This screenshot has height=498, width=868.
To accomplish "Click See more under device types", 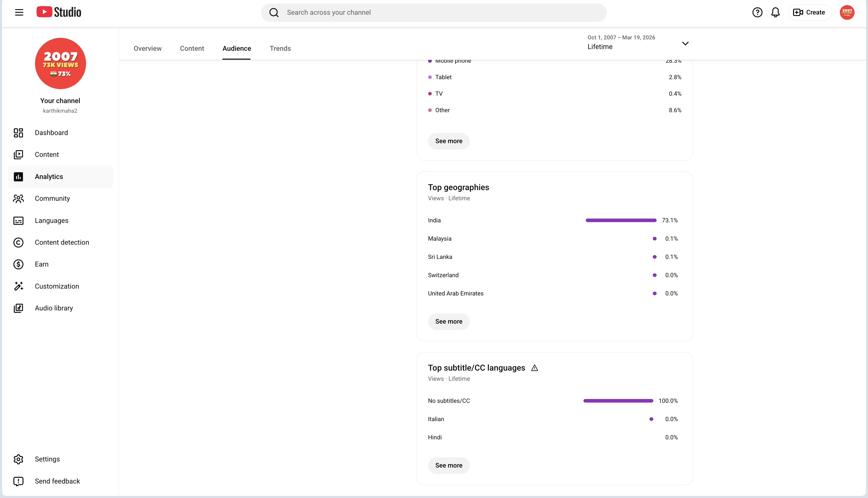I will tap(449, 141).
